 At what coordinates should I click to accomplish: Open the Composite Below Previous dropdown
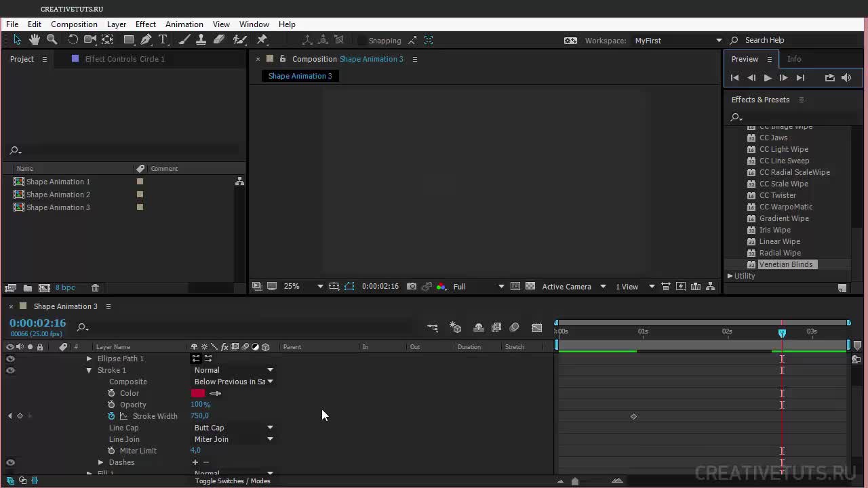[x=233, y=382]
